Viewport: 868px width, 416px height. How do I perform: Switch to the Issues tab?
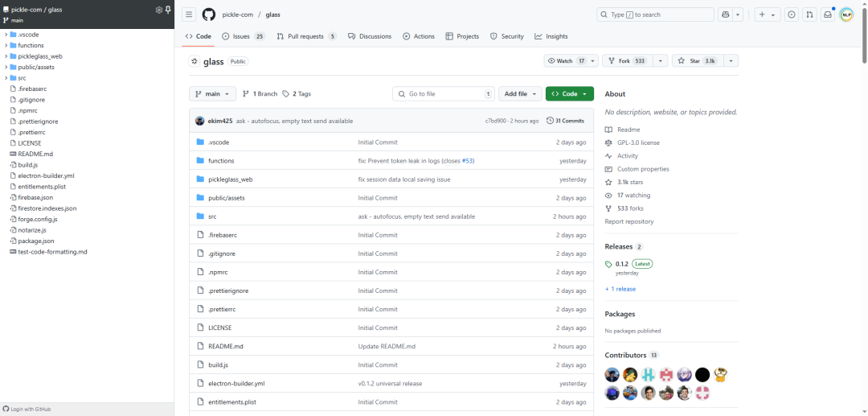[244, 36]
